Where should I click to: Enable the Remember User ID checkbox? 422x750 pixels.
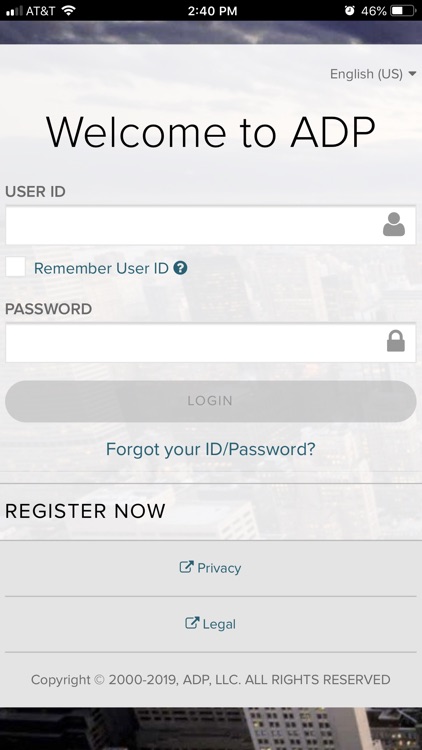coord(15,267)
